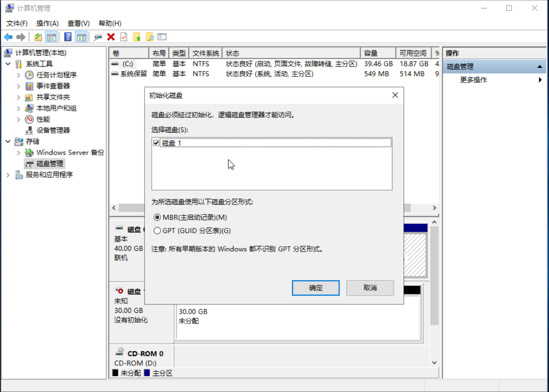Screen dimensions: 549x392
Task: Click the 30.00 GB 未分配 disk region
Action: 298,316
